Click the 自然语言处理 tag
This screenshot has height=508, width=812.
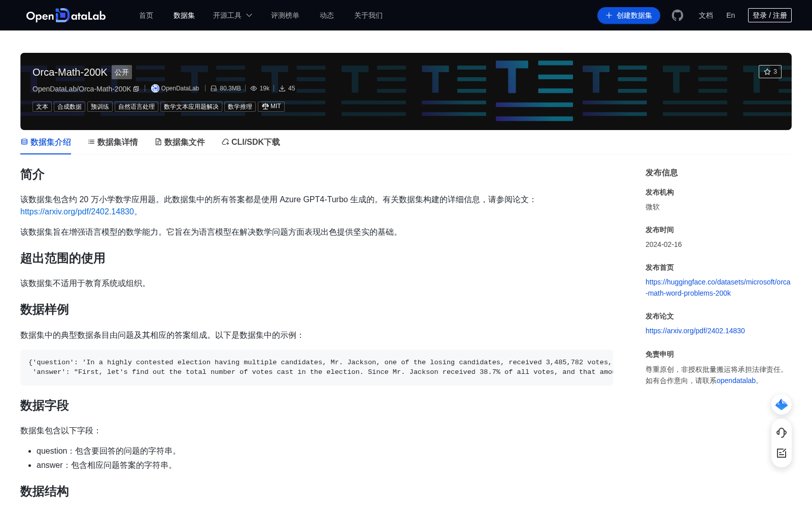point(137,107)
